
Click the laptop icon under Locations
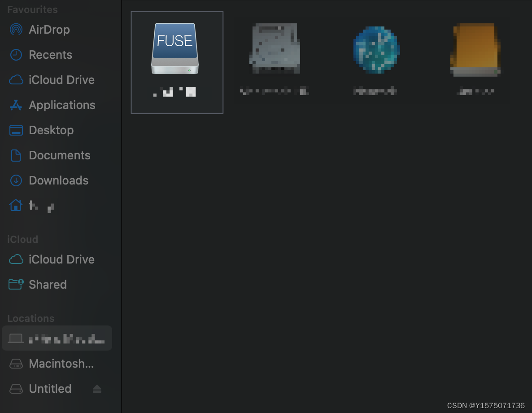pos(16,338)
